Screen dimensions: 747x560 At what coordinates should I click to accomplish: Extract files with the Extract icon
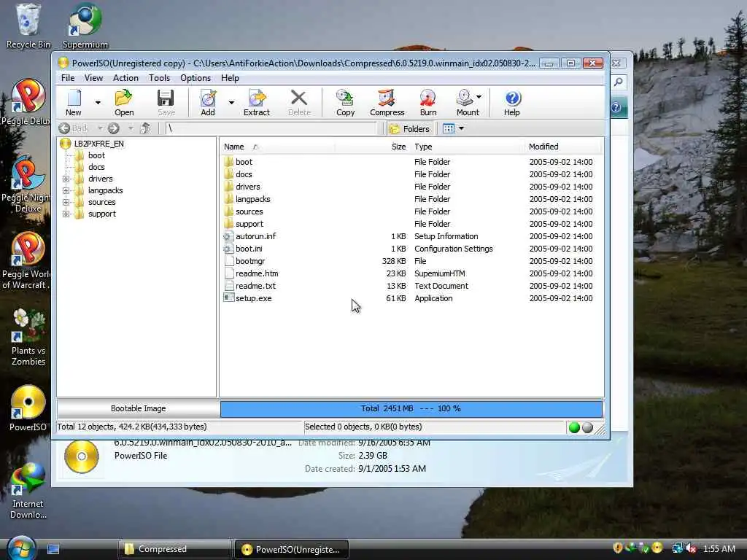coord(256,102)
